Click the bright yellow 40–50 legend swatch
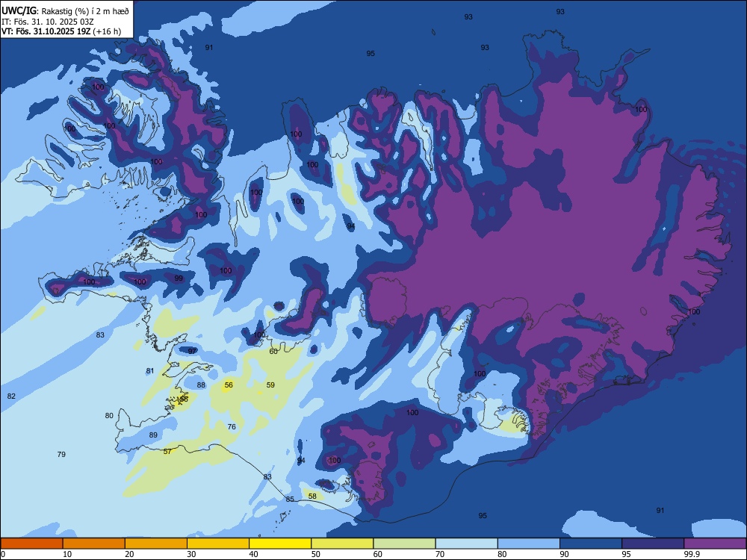Screen dimensions: 747x560 point(280,544)
